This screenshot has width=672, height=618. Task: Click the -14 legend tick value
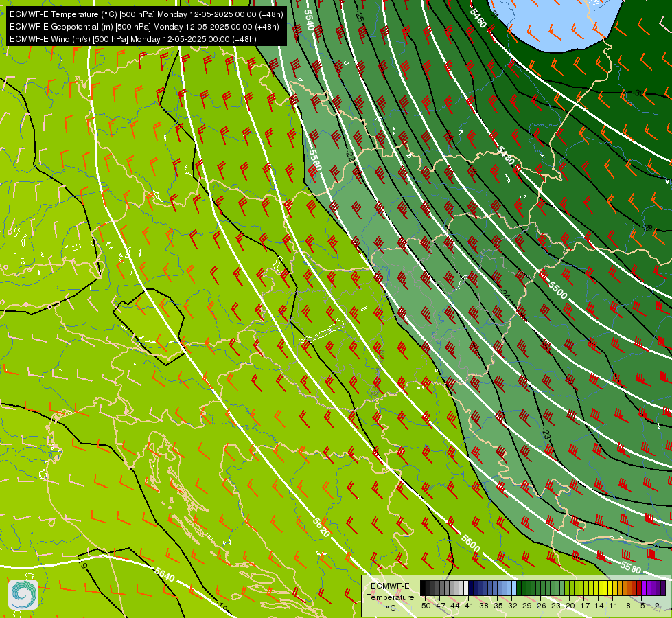click(598, 606)
